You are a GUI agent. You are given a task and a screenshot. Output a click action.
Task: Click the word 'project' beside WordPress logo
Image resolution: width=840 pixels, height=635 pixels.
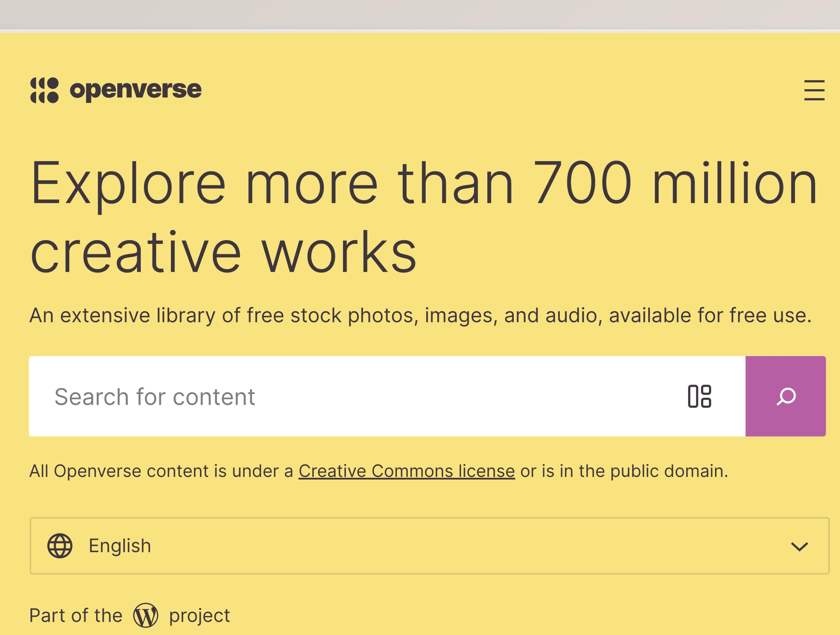(199, 615)
